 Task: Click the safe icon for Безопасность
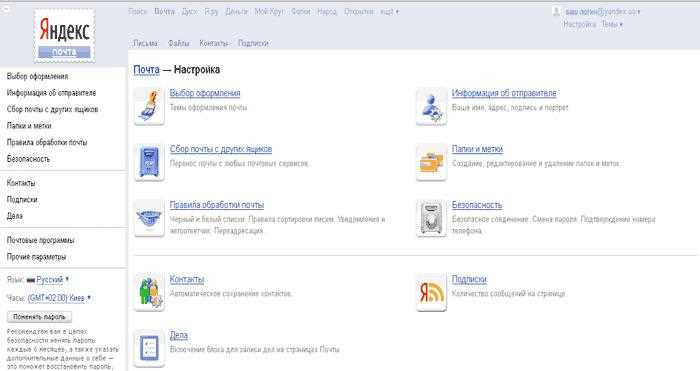click(431, 218)
